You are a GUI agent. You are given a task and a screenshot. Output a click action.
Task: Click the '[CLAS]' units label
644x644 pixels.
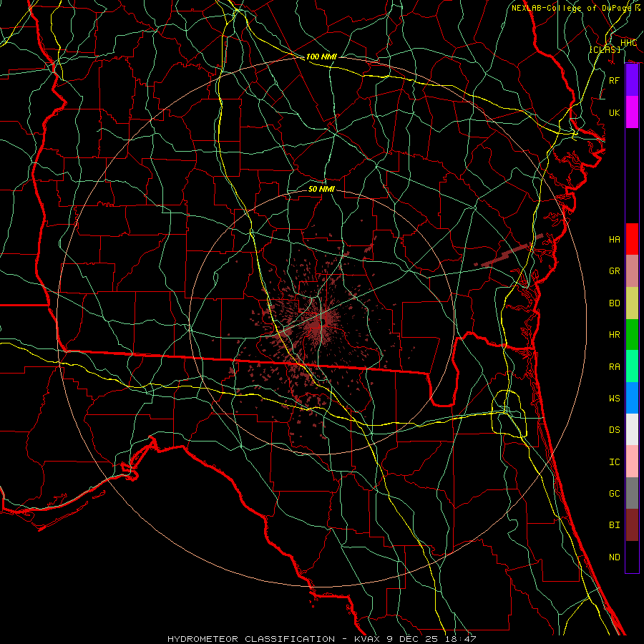click(x=605, y=49)
